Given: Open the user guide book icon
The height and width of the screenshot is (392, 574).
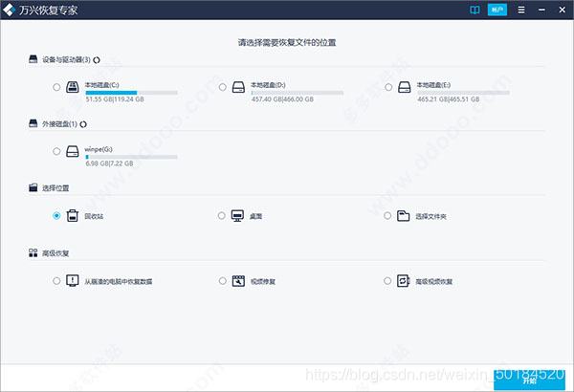Looking at the screenshot, I should [x=475, y=10].
